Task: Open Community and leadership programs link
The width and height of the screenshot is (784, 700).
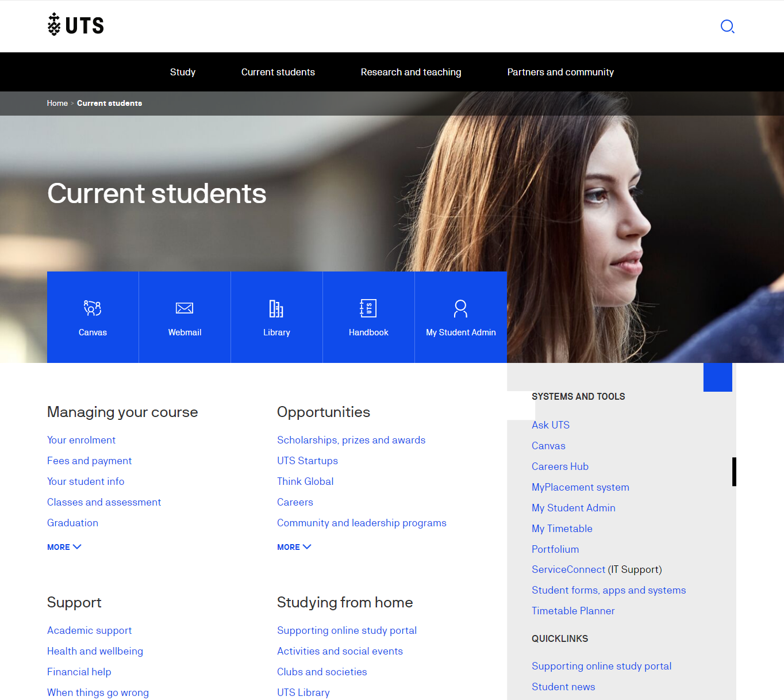Action: point(362,523)
